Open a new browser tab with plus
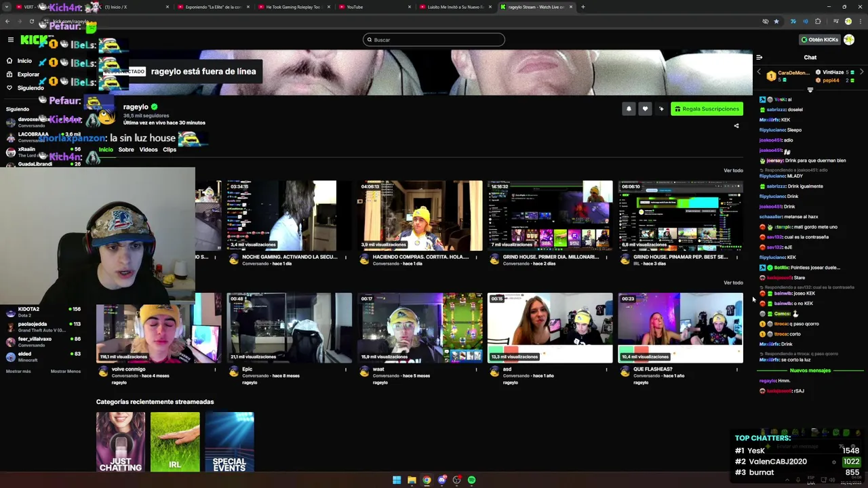Screen dimensions: 868x488 (583, 7)
